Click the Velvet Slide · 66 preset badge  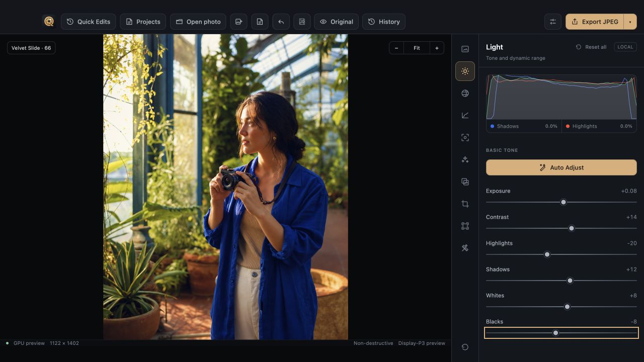tap(31, 48)
